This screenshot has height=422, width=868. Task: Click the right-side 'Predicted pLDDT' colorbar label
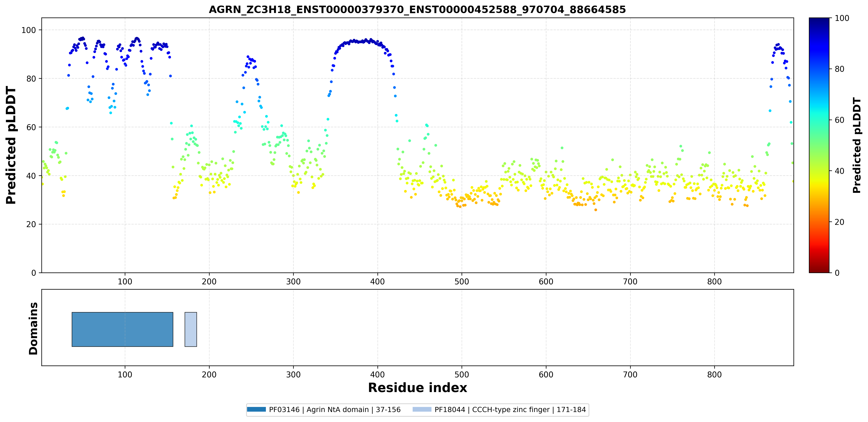(857, 145)
